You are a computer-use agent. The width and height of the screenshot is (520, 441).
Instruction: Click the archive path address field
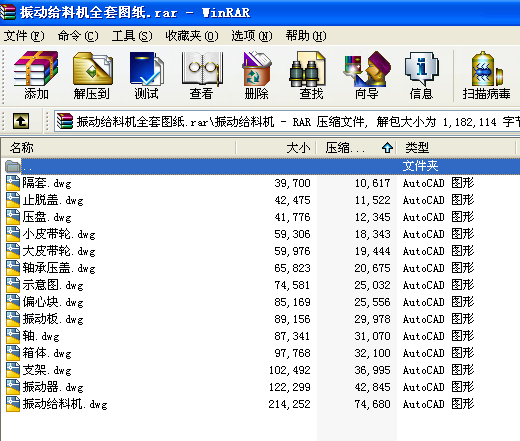click(287, 121)
